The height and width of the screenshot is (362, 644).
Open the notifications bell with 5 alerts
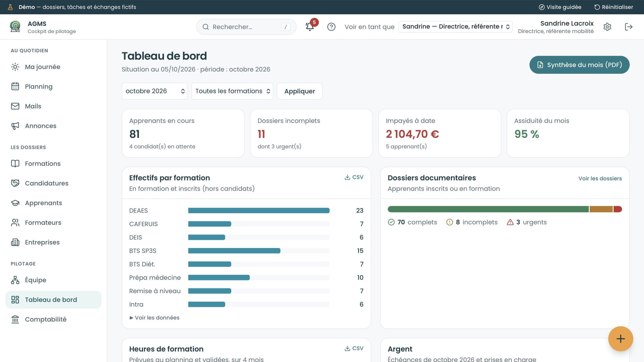coord(310,27)
